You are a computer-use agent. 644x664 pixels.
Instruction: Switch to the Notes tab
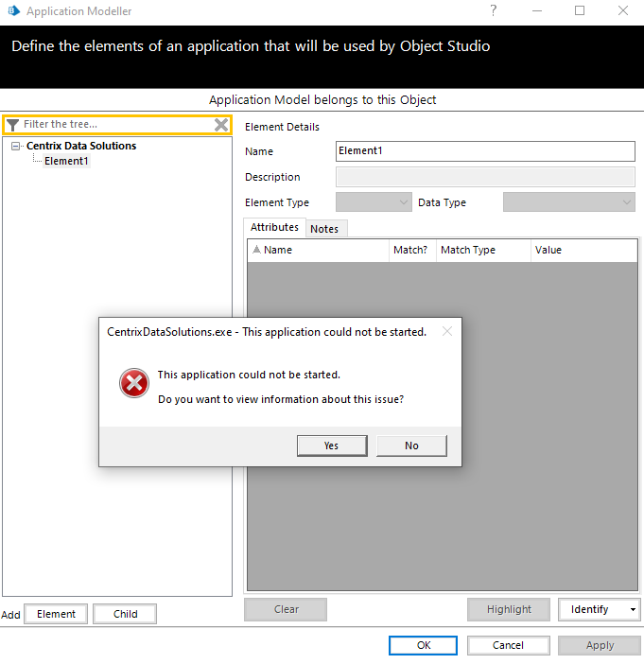pyautogui.click(x=324, y=229)
